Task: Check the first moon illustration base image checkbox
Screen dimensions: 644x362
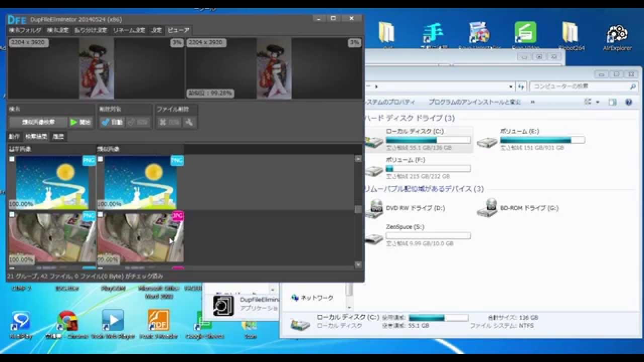Action: pyautogui.click(x=12, y=159)
